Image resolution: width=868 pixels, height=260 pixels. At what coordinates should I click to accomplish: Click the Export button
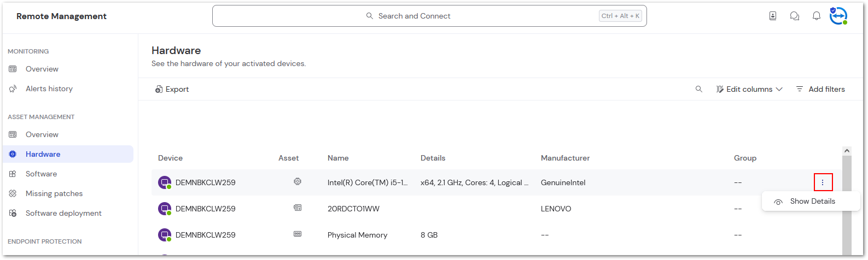point(172,89)
